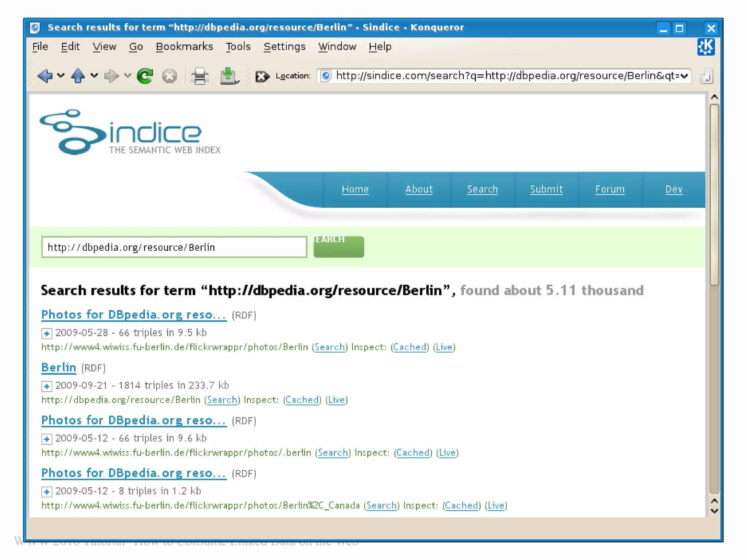Click the Konqueror title bar window icon

[35, 28]
